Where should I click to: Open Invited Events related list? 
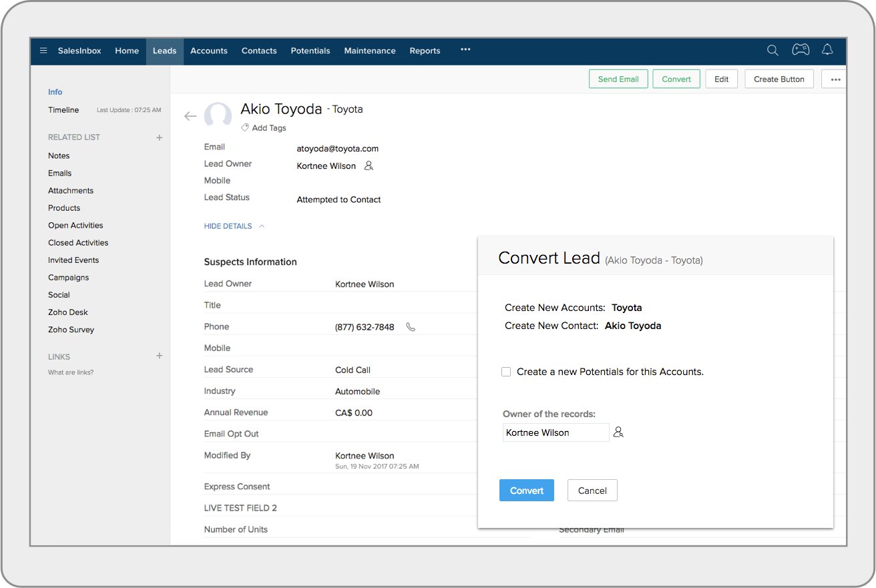pos(73,260)
